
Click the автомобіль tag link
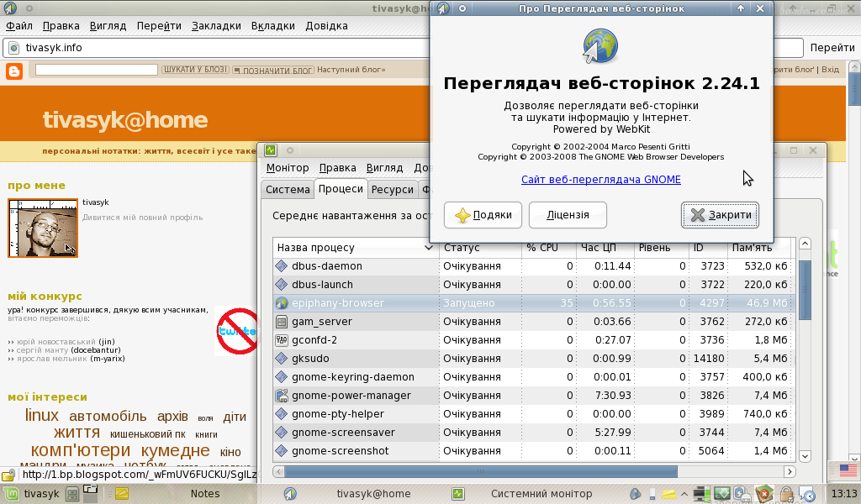(x=108, y=417)
